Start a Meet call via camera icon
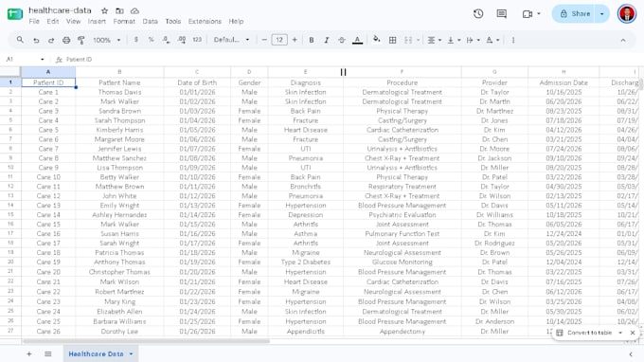Viewport: 644px width, 362px height. [x=528, y=14]
